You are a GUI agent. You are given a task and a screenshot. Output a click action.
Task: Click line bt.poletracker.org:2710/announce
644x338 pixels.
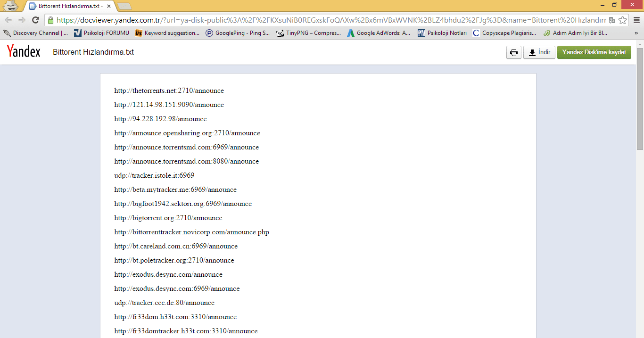174,260
